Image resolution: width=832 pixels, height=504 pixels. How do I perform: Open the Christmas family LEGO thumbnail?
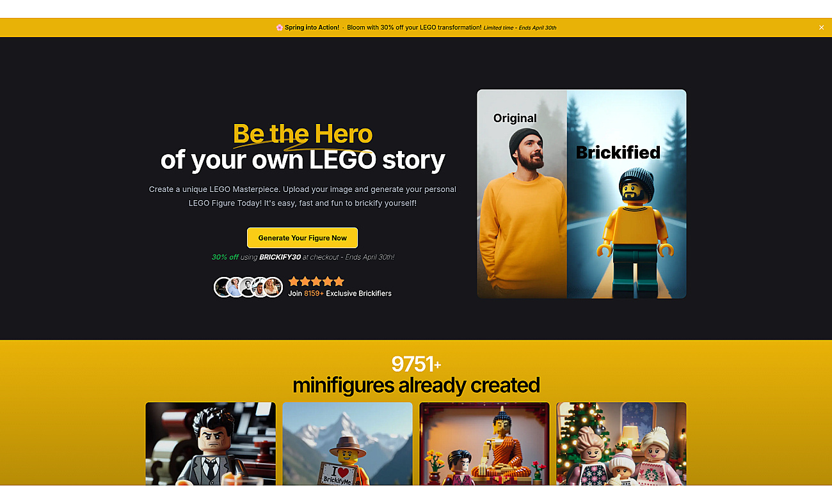click(621, 443)
